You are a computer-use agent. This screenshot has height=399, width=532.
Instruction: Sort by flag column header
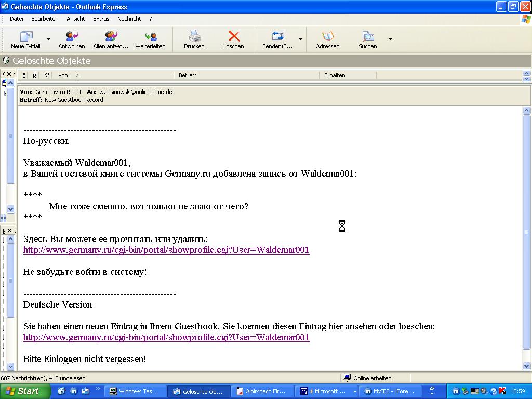tap(47, 75)
